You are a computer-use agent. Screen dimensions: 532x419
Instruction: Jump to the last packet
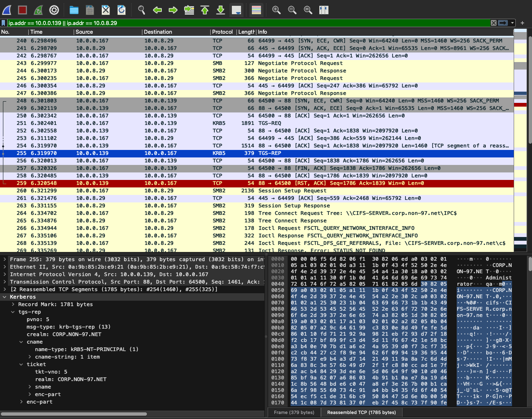pos(221,10)
